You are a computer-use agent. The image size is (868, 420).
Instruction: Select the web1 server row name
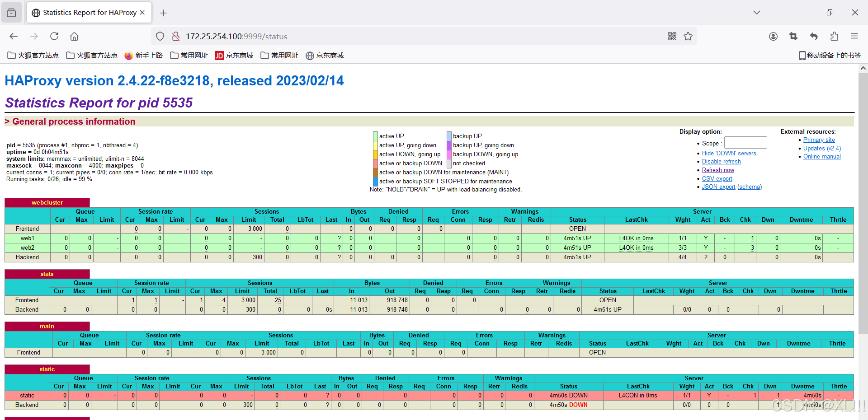point(27,238)
